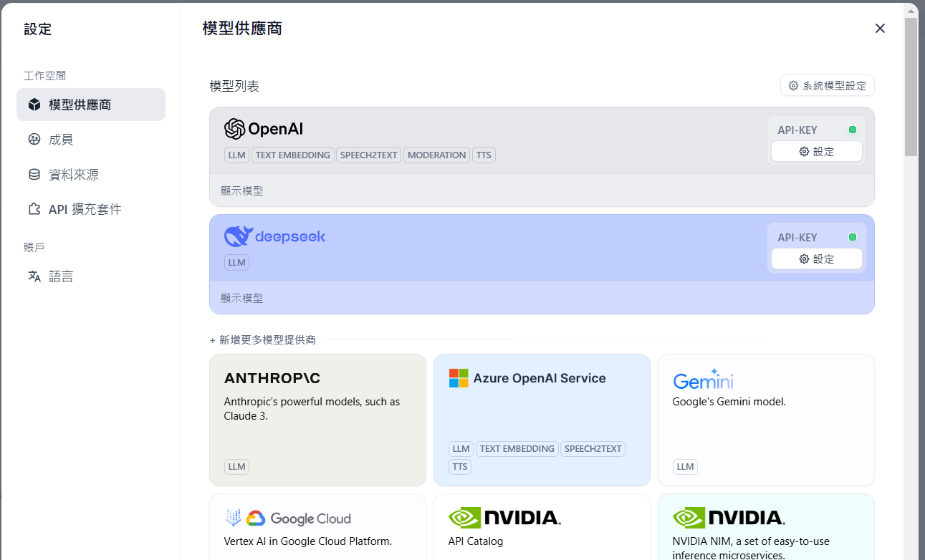This screenshot has height=560, width=925.
Task: Click the API extension puzzle icon
Action: click(34, 209)
